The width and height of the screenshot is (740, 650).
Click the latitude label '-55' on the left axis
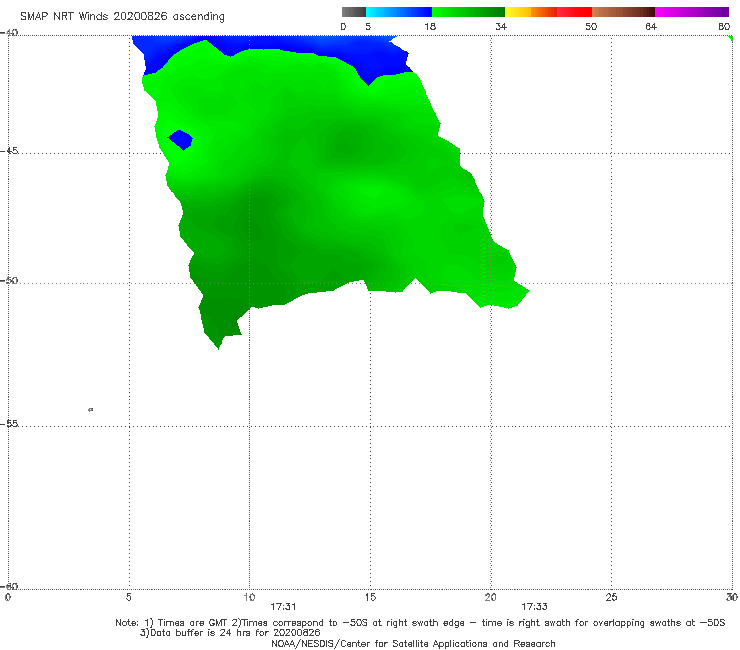(x=9, y=423)
